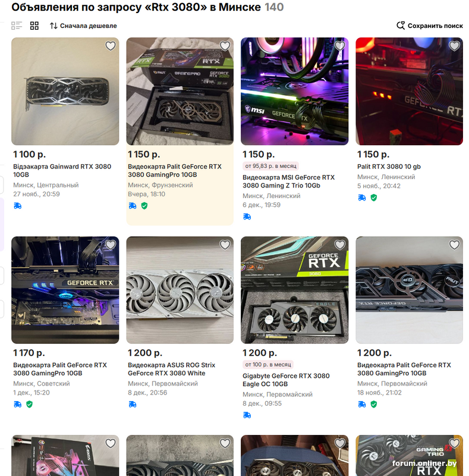Favorite the Gainward RTX 3080 listing heart
469x476 pixels.
[111, 46]
